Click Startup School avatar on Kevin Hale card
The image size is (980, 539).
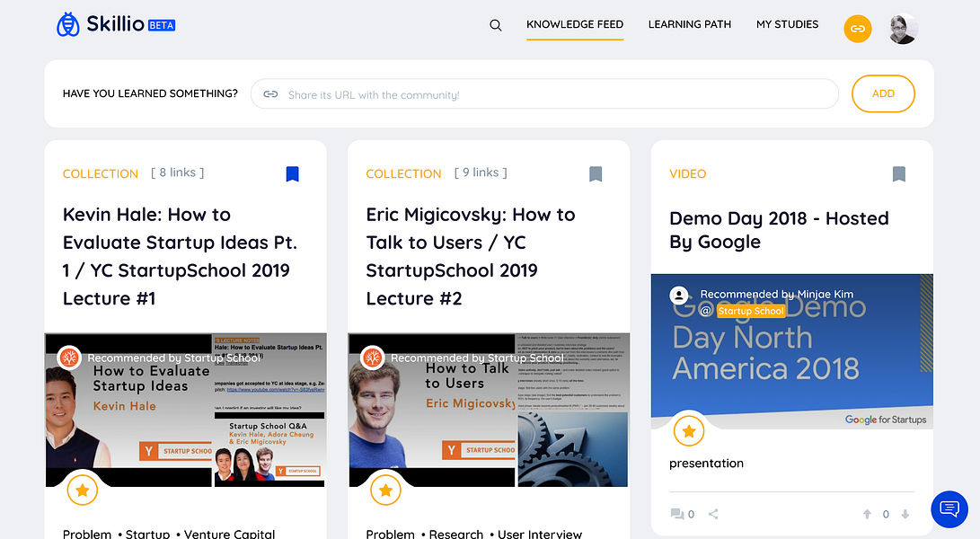[69, 358]
